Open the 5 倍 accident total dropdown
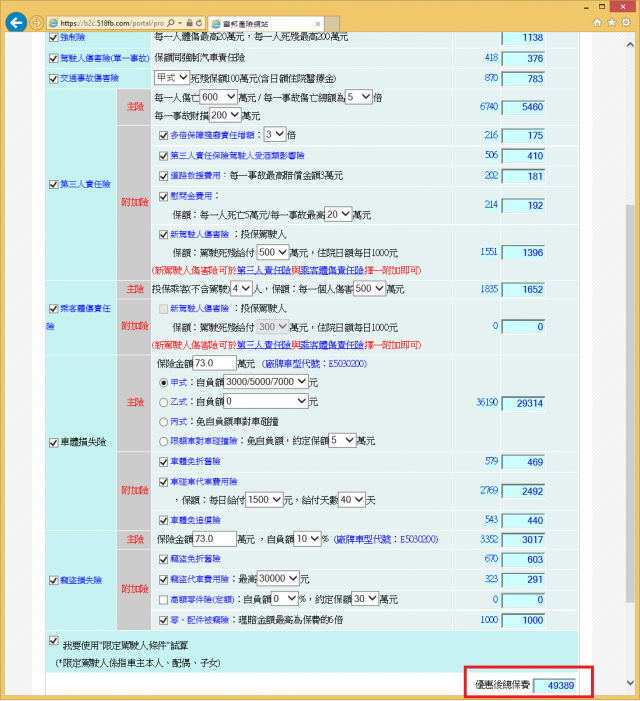 click(359, 97)
